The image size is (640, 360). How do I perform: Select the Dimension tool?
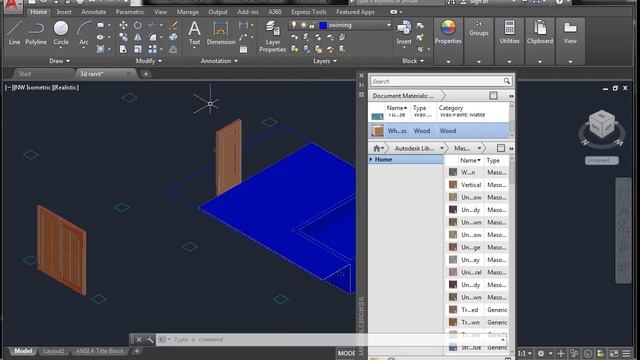pos(221,33)
